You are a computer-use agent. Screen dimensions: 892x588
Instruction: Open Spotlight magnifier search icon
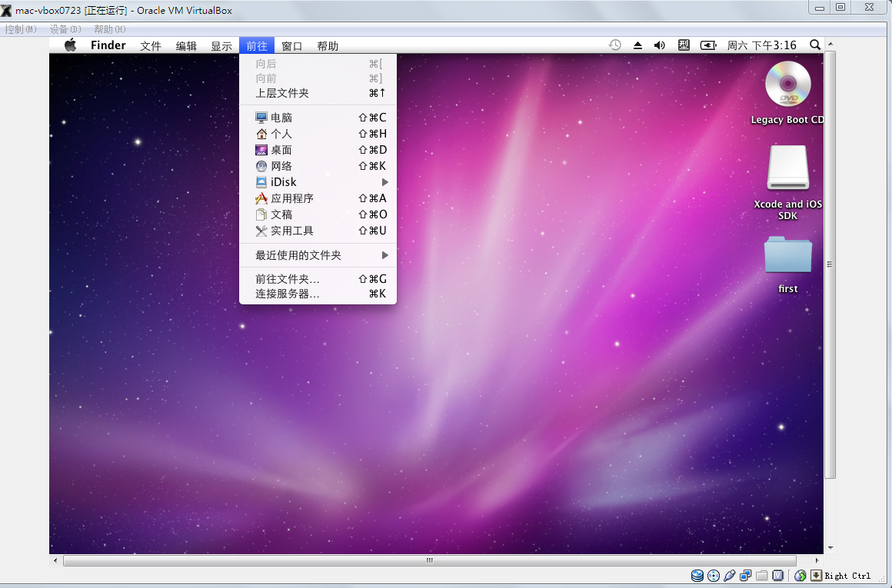tap(815, 45)
